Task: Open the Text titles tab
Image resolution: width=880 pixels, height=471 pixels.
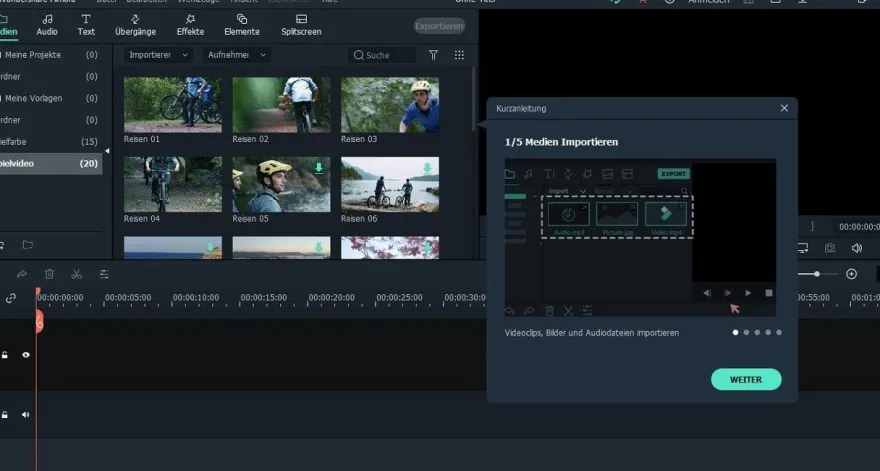Action: (86, 25)
